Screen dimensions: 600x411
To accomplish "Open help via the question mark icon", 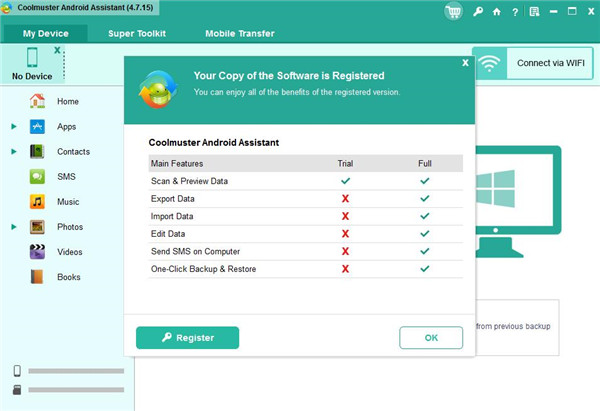I will (x=513, y=12).
